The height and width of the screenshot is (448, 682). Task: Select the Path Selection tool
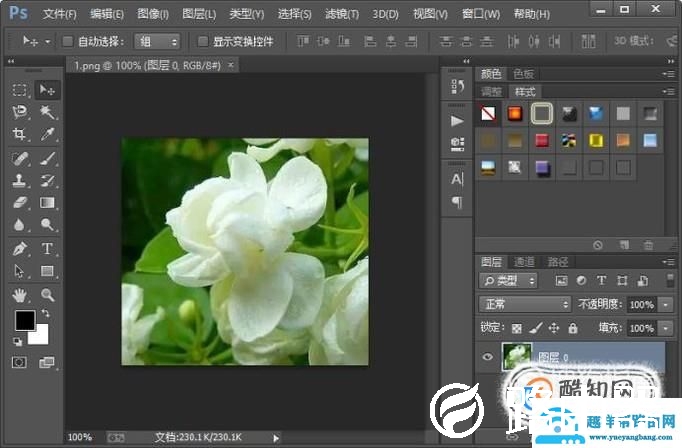[20, 271]
